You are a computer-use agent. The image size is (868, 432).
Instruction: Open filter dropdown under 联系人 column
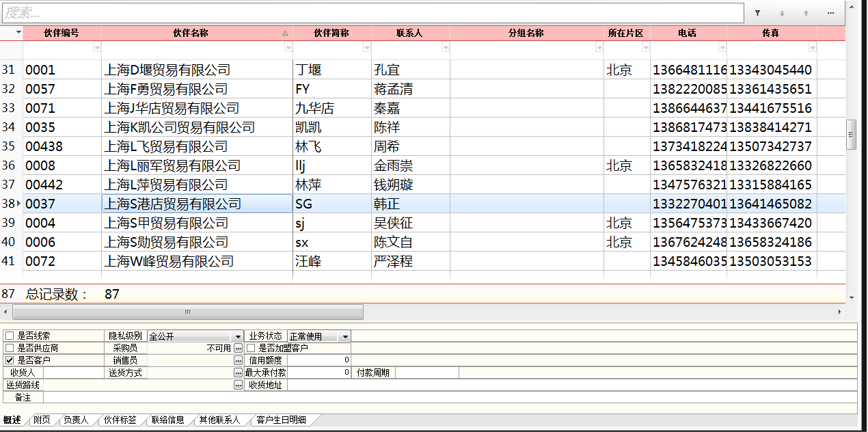coord(446,48)
